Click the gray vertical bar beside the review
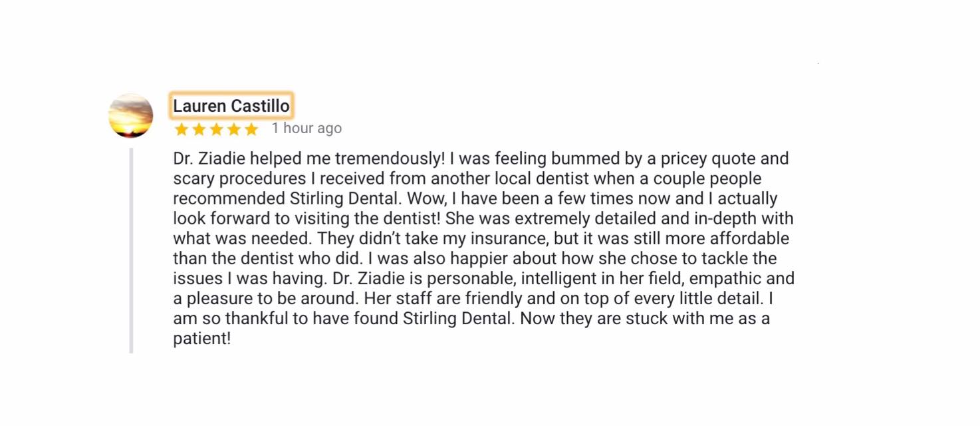This screenshot has width=980, height=426. pyautogui.click(x=132, y=250)
